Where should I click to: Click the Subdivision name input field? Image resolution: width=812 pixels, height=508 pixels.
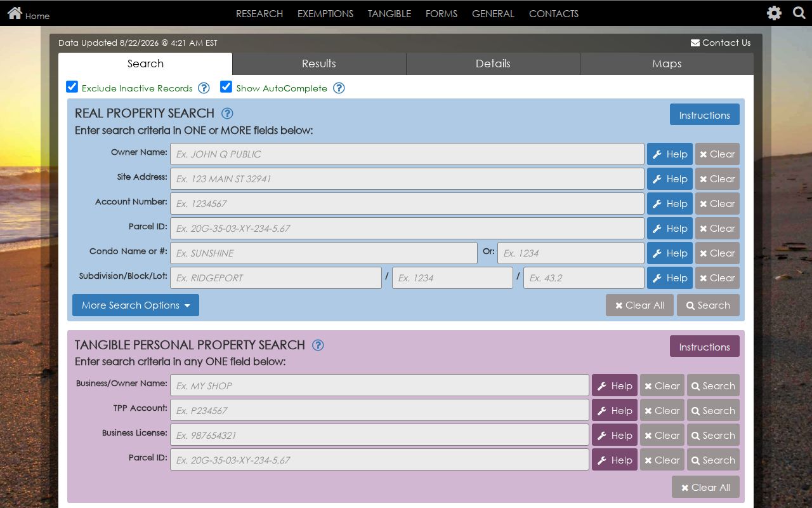tap(276, 277)
